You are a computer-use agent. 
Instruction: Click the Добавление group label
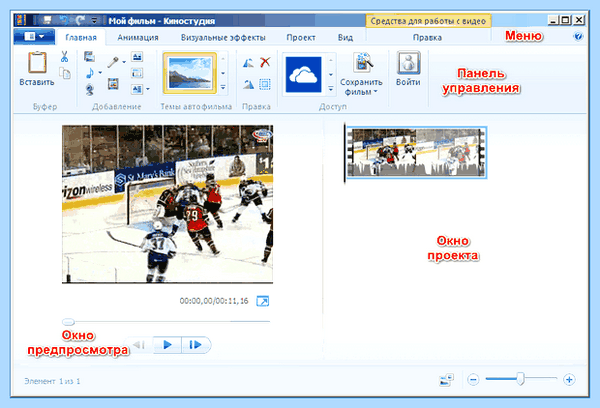click(117, 107)
